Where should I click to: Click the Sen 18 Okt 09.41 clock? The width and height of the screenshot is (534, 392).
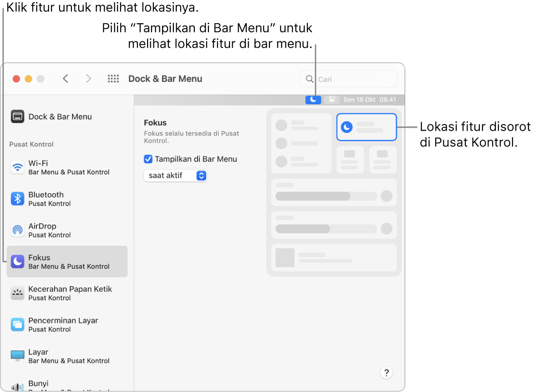coord(370,100)
